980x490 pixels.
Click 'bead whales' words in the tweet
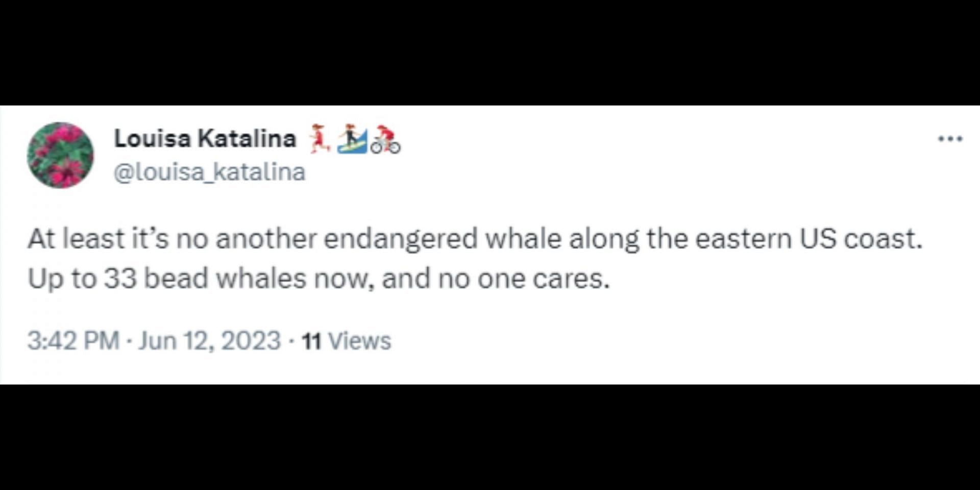225,279
